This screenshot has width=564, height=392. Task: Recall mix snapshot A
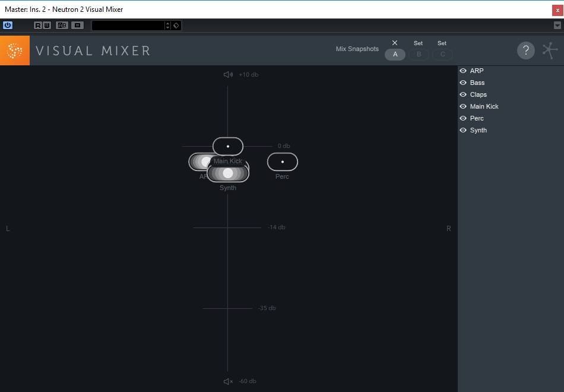pos(395,54)
